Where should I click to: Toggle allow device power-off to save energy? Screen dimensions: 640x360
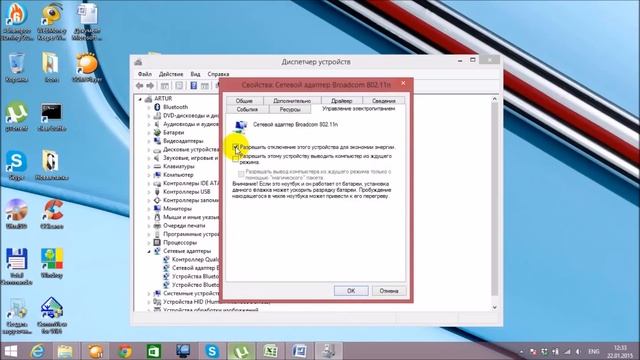coord(236,147)
